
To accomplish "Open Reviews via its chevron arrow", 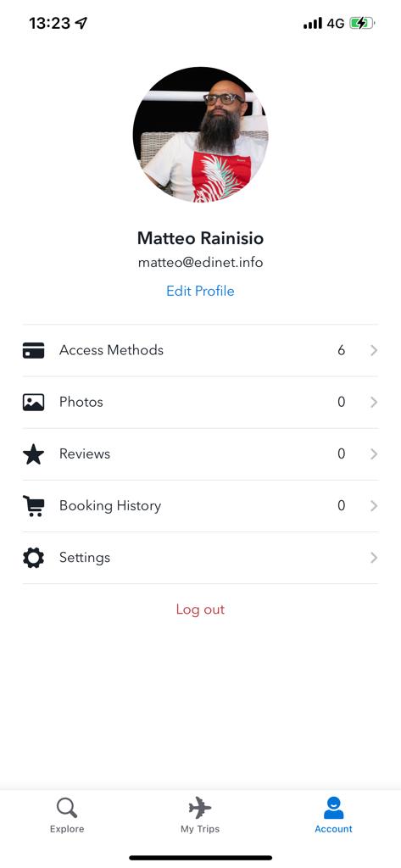I will (x=374, y=454).
